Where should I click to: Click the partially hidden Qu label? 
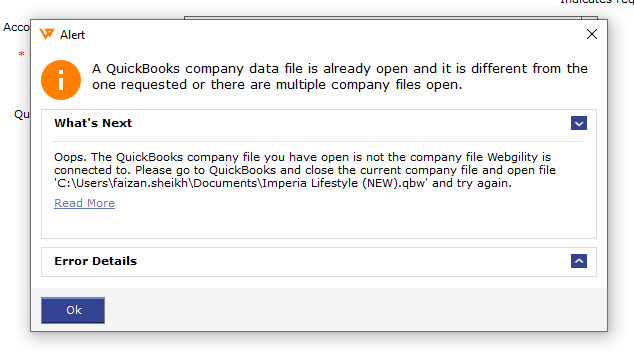tap(22, 114)
